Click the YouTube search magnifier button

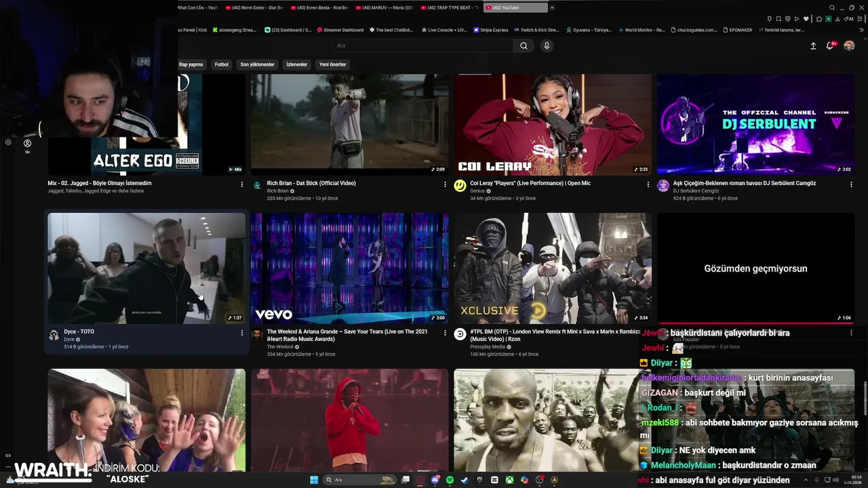[524, 45]
